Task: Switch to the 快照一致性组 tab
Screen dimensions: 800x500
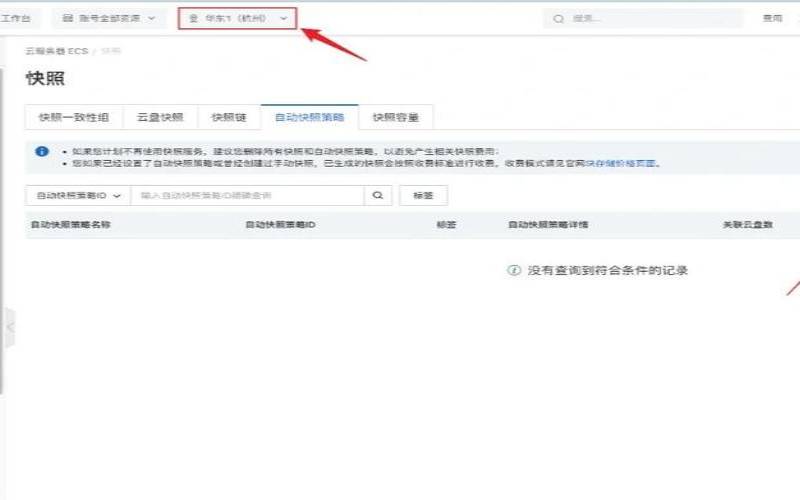Action: point(74,117)
